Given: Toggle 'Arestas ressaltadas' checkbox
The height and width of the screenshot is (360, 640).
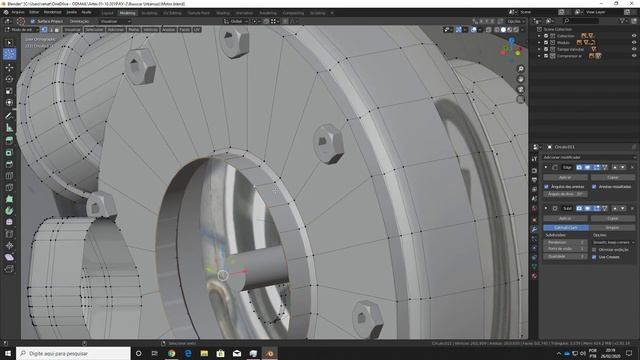Looking at the screenshot, I should 594,187.
